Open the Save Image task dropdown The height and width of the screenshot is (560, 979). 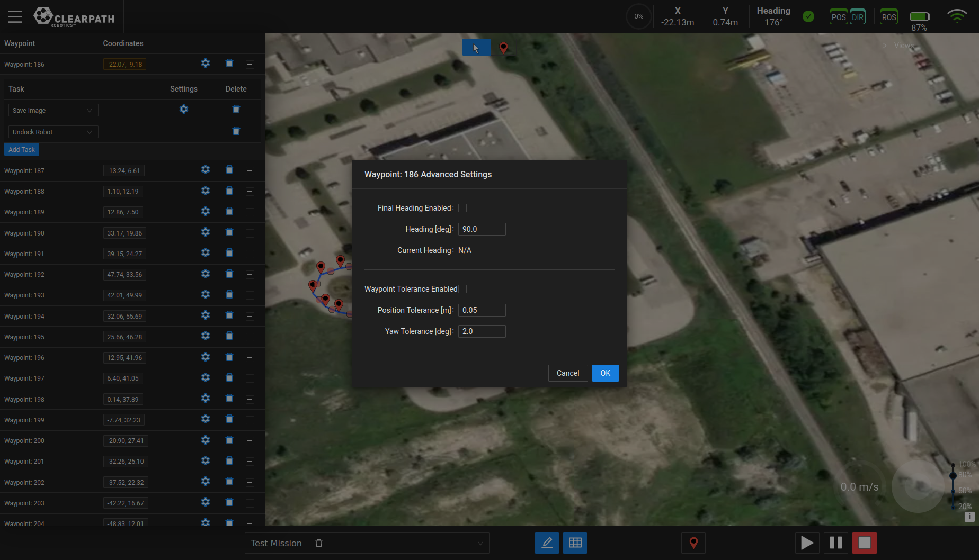pyautogui.click(x=53, y=110)
